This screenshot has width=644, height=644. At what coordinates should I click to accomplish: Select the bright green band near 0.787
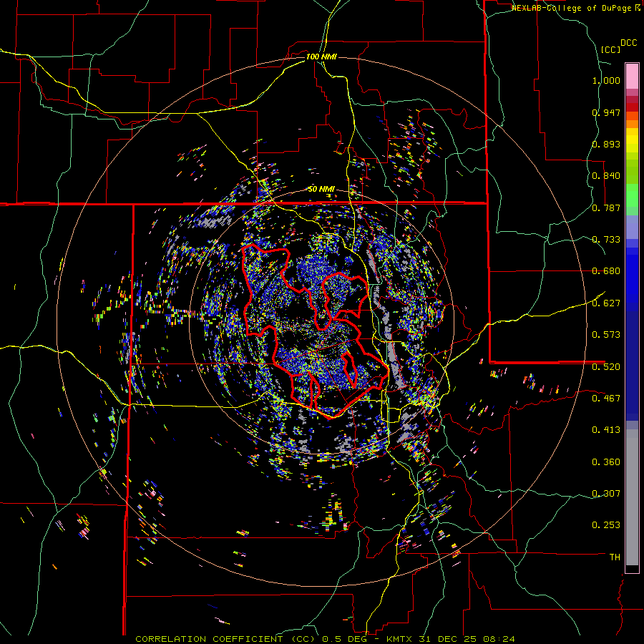[x=632, y=195]
